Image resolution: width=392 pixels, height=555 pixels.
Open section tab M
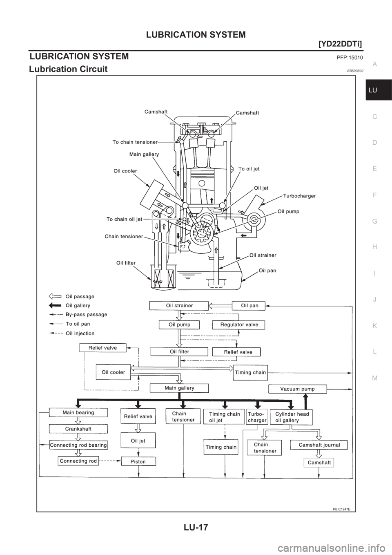tap(375, 378)
